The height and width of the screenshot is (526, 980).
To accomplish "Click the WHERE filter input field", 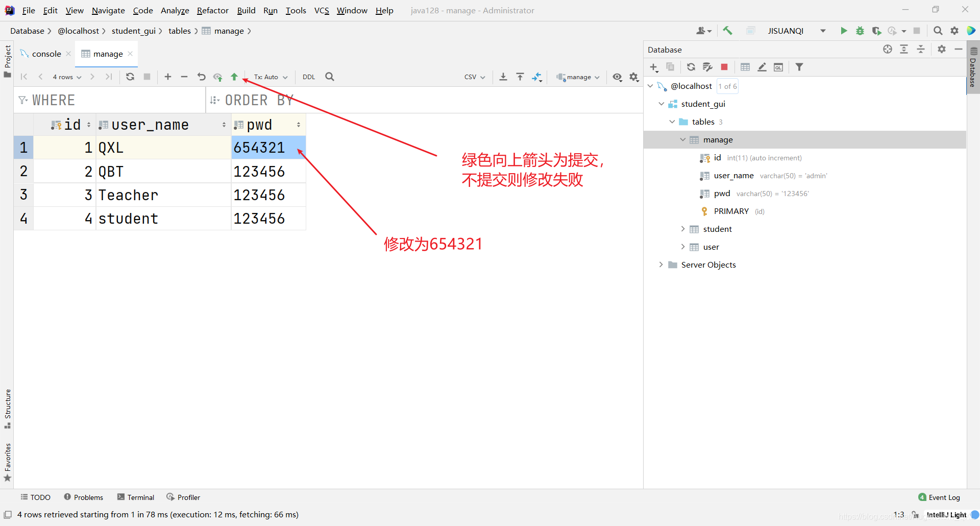I will (110, 100).
